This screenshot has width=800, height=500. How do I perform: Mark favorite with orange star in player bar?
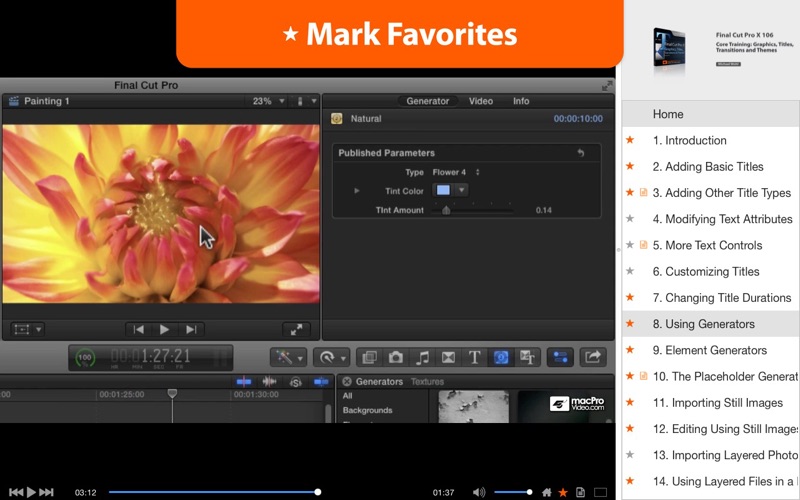[x=563, y=492]
